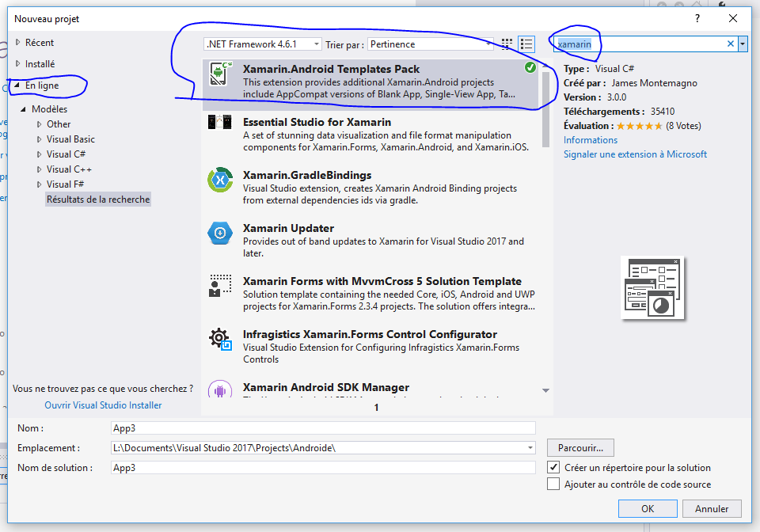Click Signaler une extension à Microsoft
This screenshot has height=532, width=760.
click(635, 154)
